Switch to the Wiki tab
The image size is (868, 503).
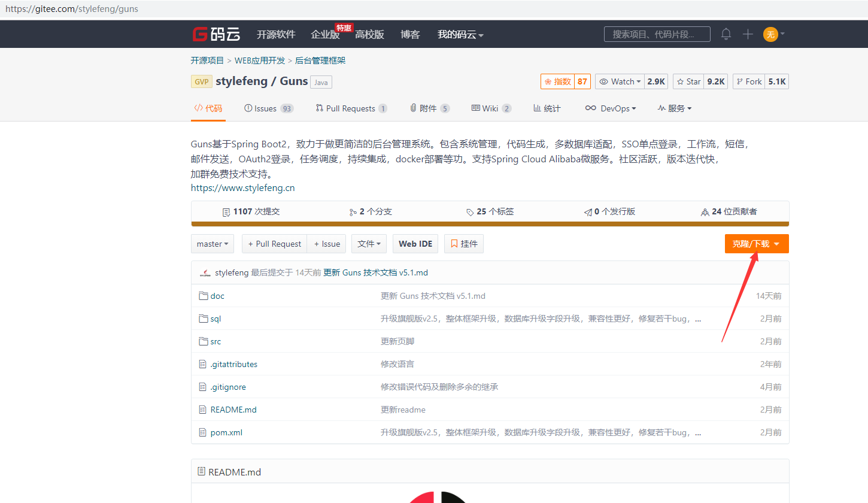coord(491,108)
